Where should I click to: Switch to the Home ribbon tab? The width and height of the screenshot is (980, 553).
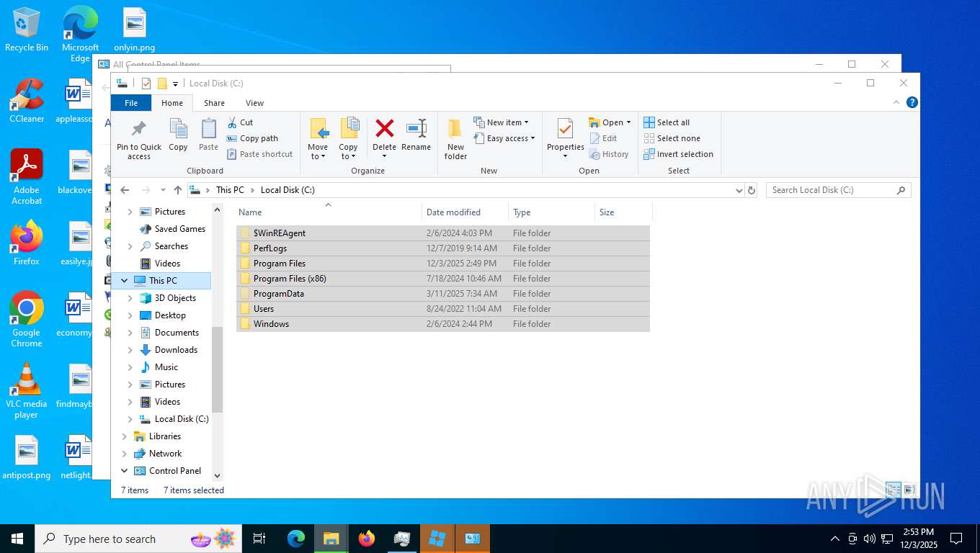click(172, 103)
